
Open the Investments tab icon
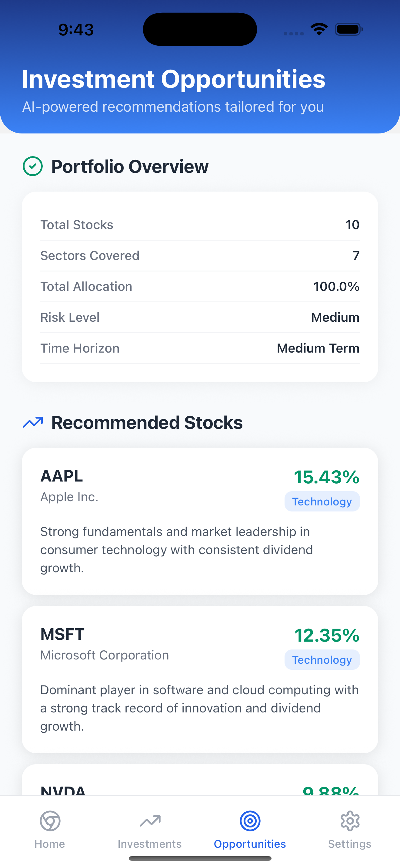click(x=150, y=820)
